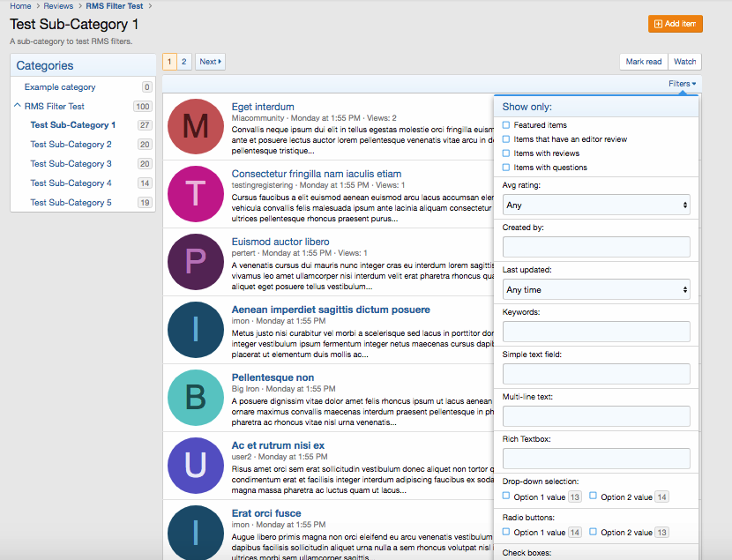
Task: Enable the Featured items checkbox
Action: click(x=506, y=125)
